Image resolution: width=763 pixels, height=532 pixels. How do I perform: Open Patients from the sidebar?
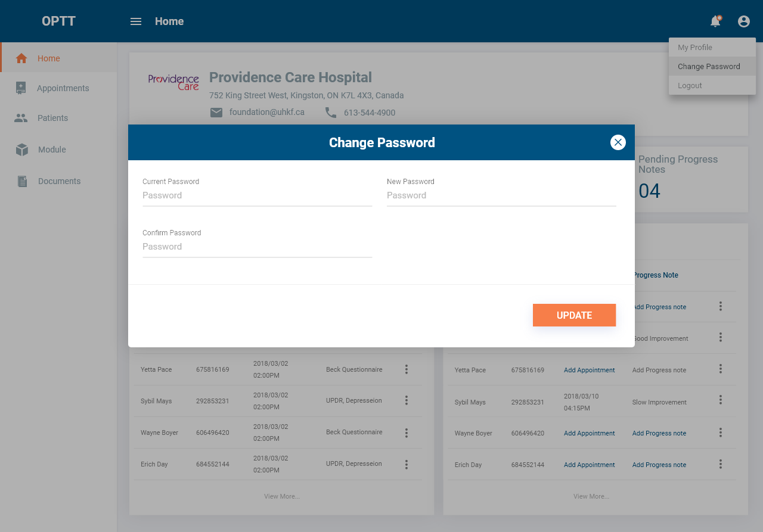(52, 118)
